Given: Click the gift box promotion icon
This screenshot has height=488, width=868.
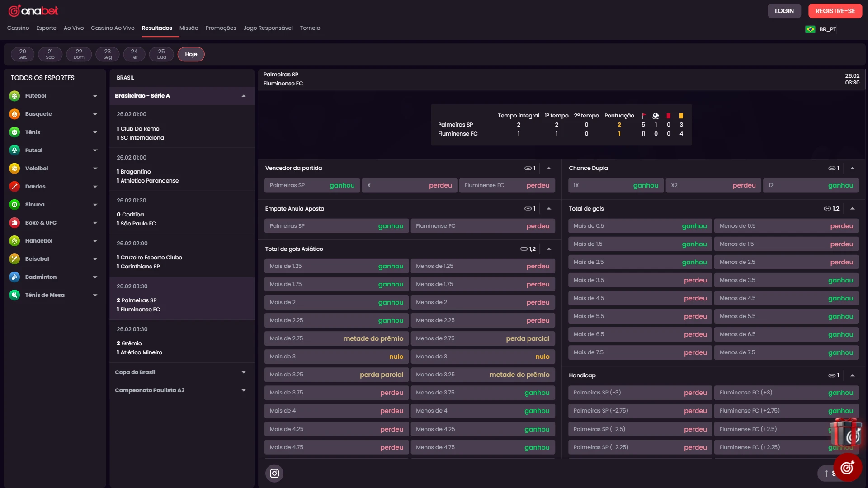Looking at the screenshot, I should (846, 432).
